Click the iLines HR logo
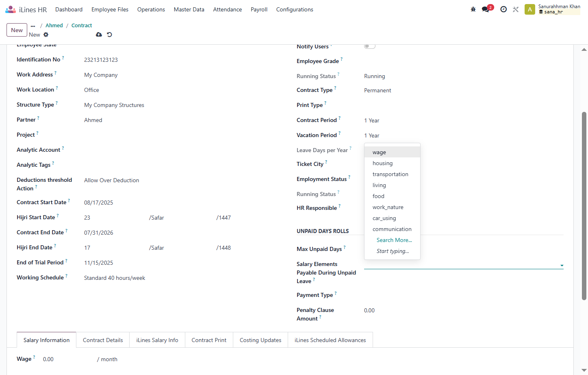The image size is (588, 375). point(26,9)
